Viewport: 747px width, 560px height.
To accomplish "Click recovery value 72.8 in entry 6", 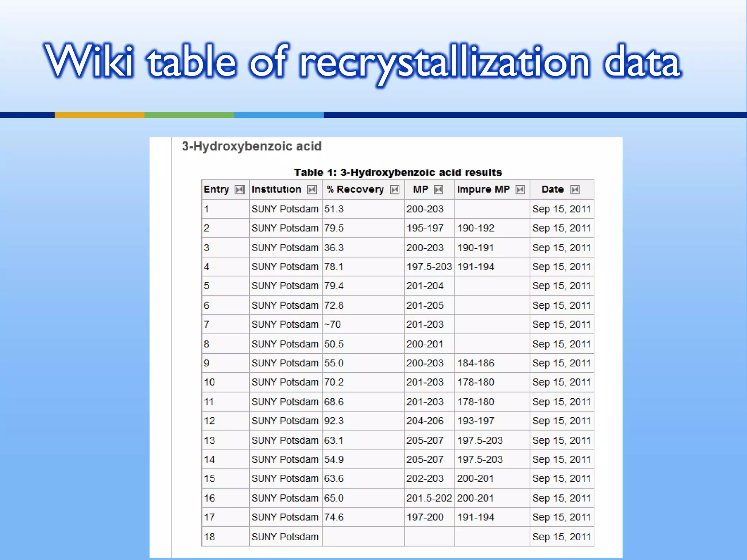I will coord(334,306).
